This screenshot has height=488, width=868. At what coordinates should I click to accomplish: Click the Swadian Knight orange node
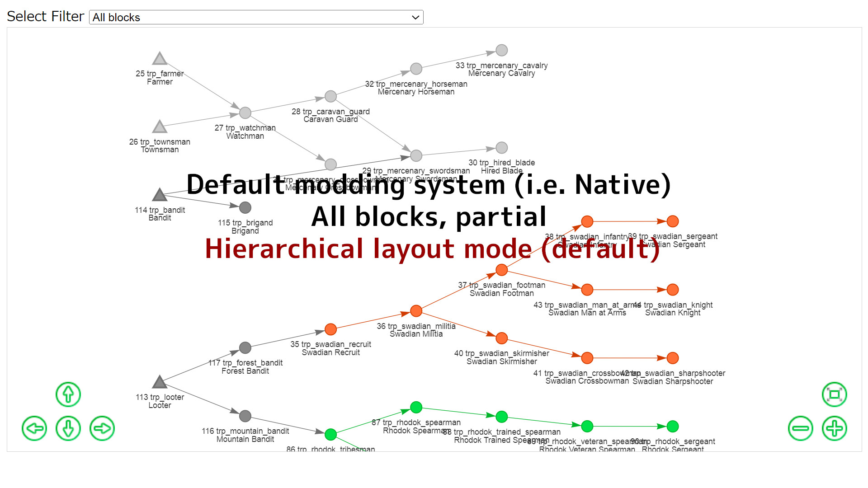coord(673,290)
